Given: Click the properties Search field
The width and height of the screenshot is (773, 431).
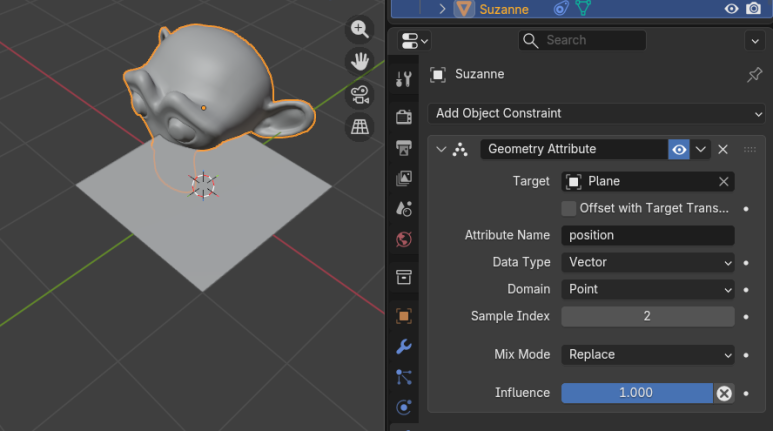Looking at the screenshot, I should pyautogui.click(x=582, y=40).
